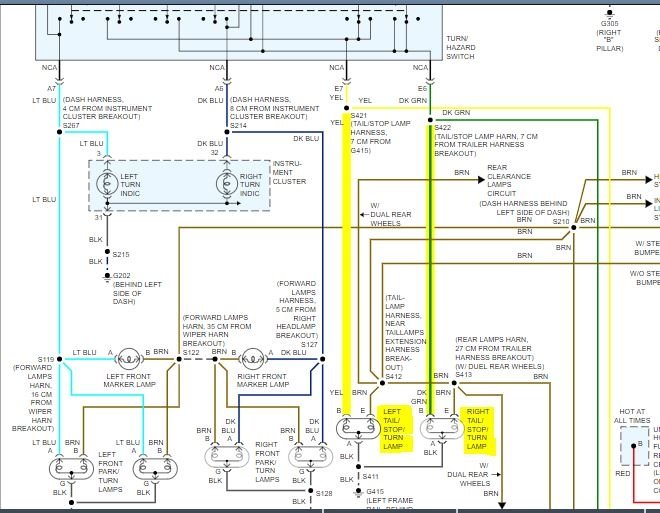660x513 pixels.
Task: Click the TURN/HAZARD SWITCH label
Action: [x=461, y=48]
